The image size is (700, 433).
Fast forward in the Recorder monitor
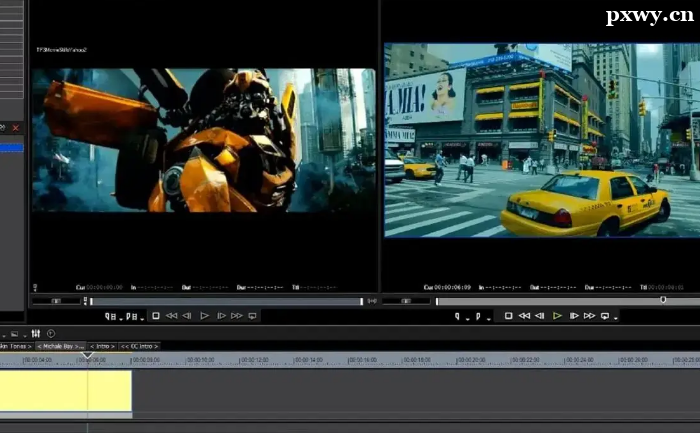(589, 316)
